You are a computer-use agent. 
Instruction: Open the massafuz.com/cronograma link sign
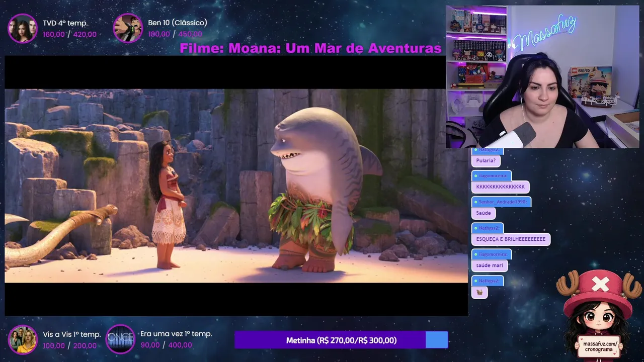600,347
